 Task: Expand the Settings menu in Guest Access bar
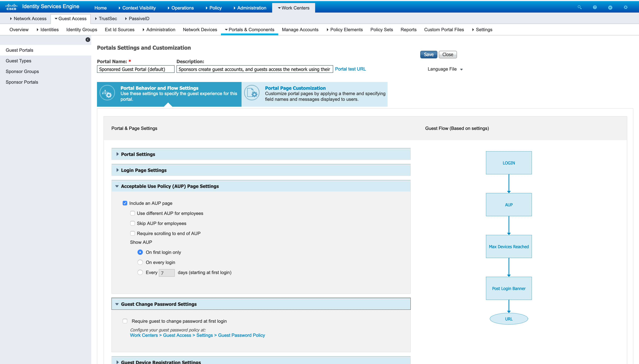(x=482, y=29)
